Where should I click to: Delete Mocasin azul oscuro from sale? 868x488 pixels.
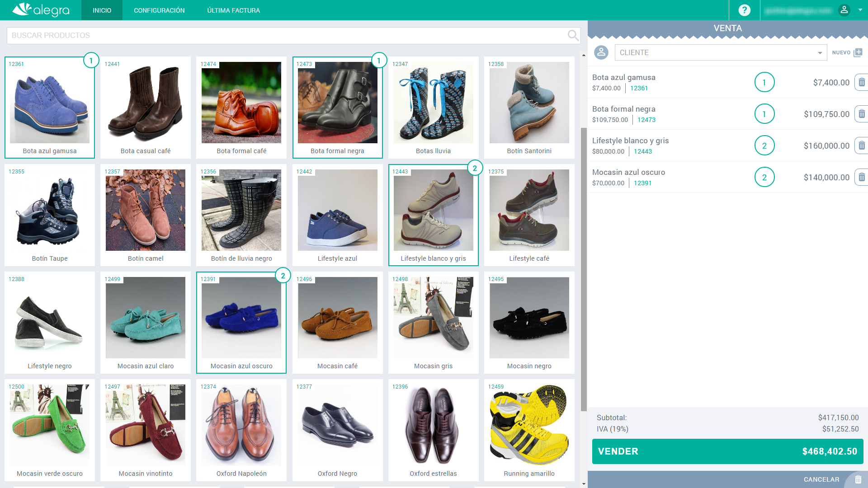pyautogui.click(x=862, y=177)
